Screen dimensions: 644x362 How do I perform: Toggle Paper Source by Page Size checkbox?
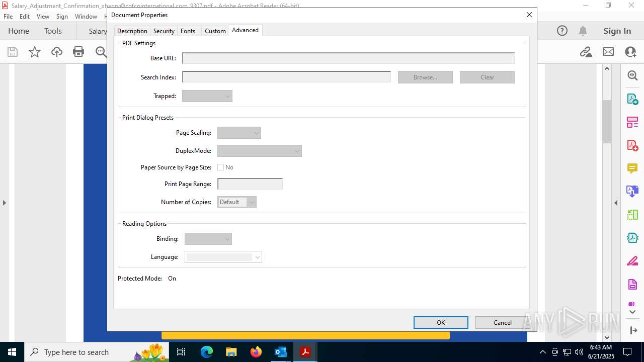click(220, 167)
